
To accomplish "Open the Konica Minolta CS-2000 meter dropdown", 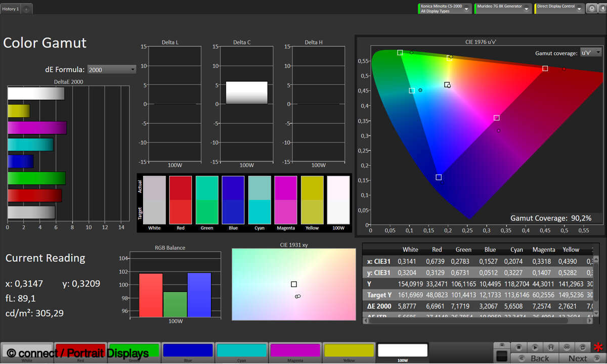I will click(x=445, y=9).
